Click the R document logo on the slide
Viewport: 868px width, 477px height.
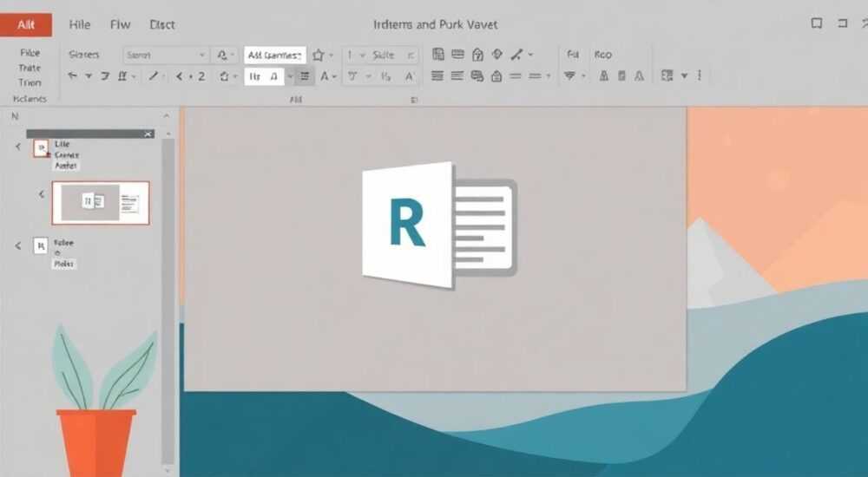pos(439,225)
